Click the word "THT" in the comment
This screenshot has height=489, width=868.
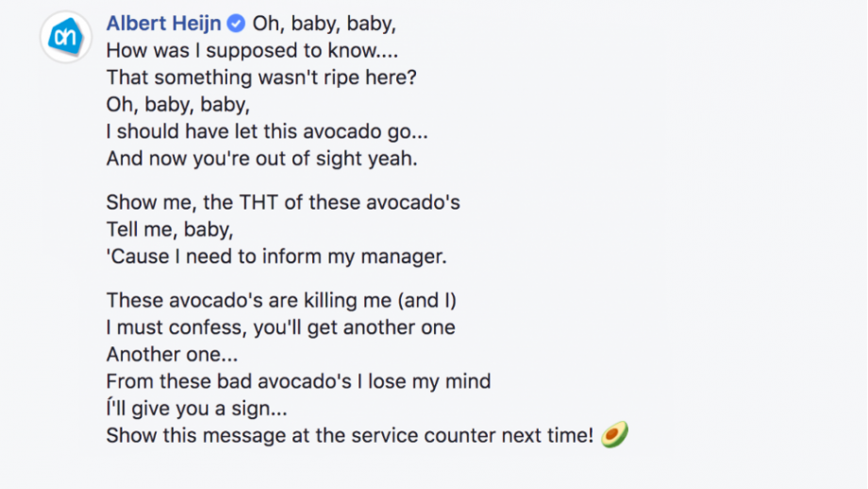(259, 202)
